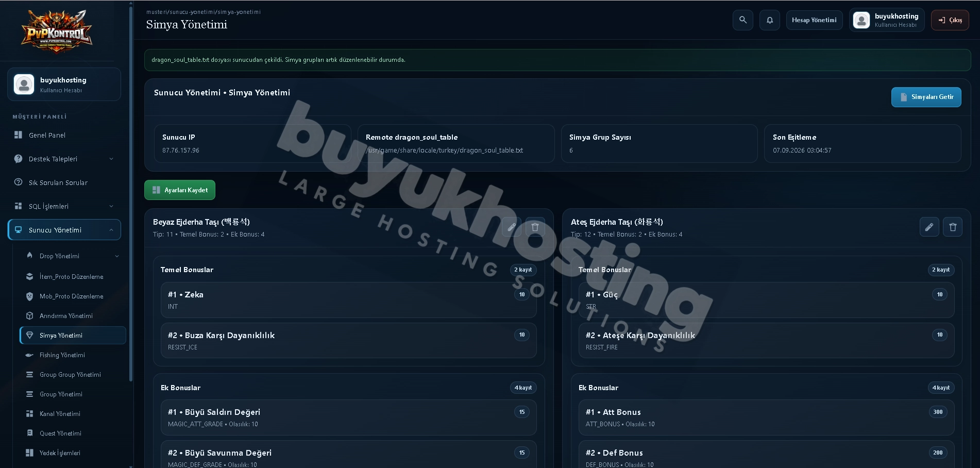980x468 pixels.
Task: Click the Genel Panel grid icon
Action: (x=19, y=135)
